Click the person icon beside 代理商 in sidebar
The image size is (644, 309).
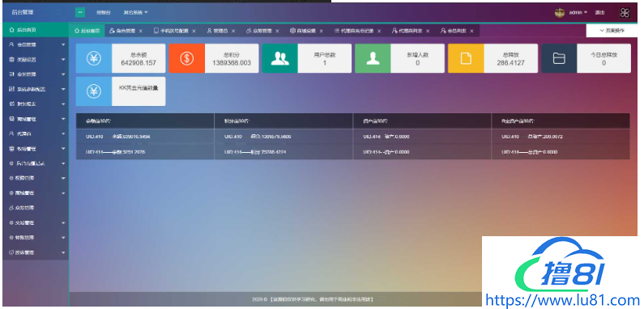pyautogui.click(x=11, y=133)
